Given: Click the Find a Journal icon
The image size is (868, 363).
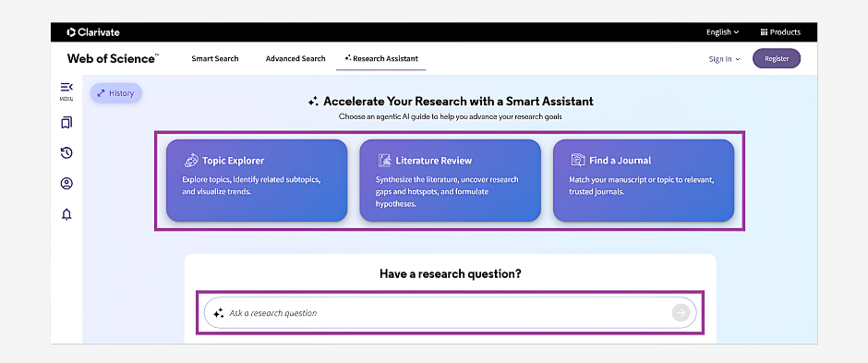Looking at the screenshot, I should click(577, 161).
